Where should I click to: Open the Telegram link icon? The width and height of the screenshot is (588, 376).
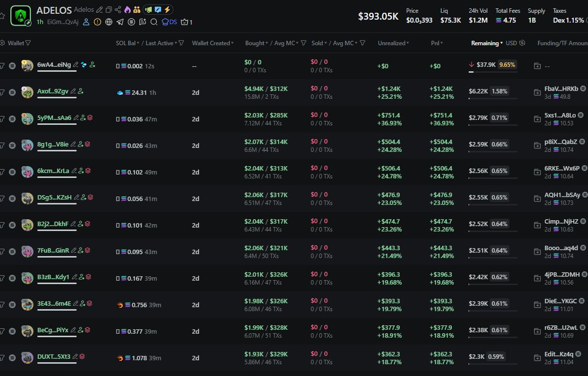tap(120, 22)
